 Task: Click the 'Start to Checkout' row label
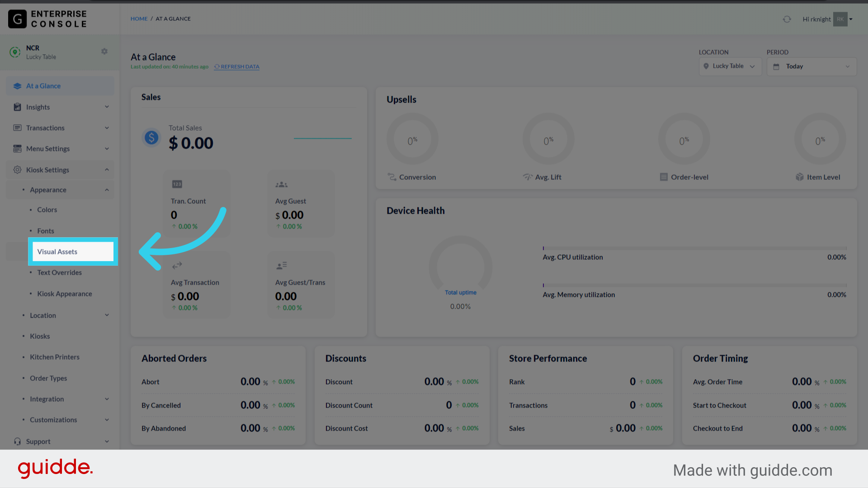click(720, 405)
